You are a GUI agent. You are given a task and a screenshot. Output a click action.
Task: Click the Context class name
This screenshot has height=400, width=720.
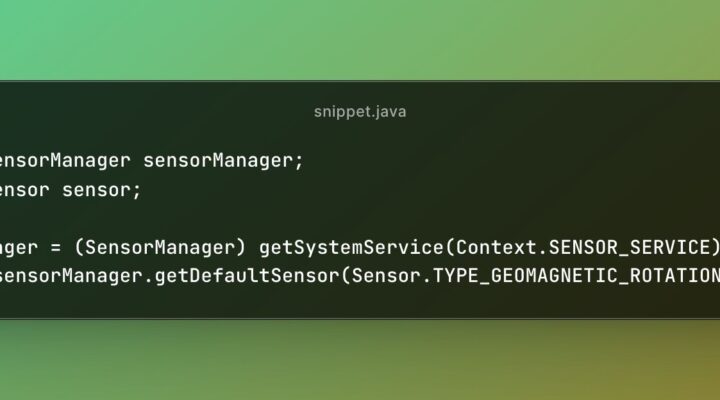click(x=490, y=246)
